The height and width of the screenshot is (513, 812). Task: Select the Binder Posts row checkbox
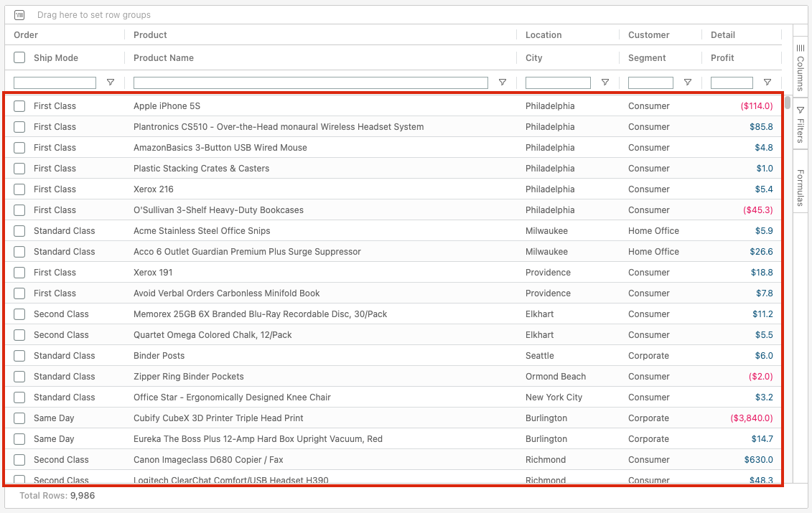tap(19, 356)
